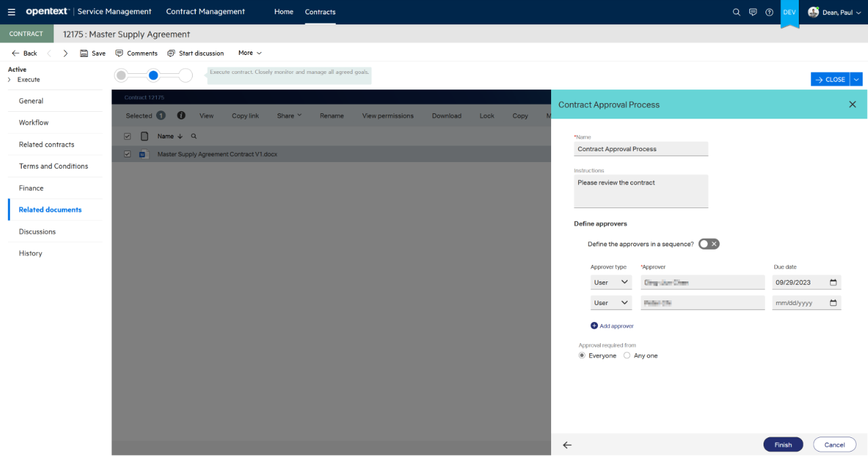Open the hamburger navigation menu icon
Screen dimensions: 868x457
[11, 12]
